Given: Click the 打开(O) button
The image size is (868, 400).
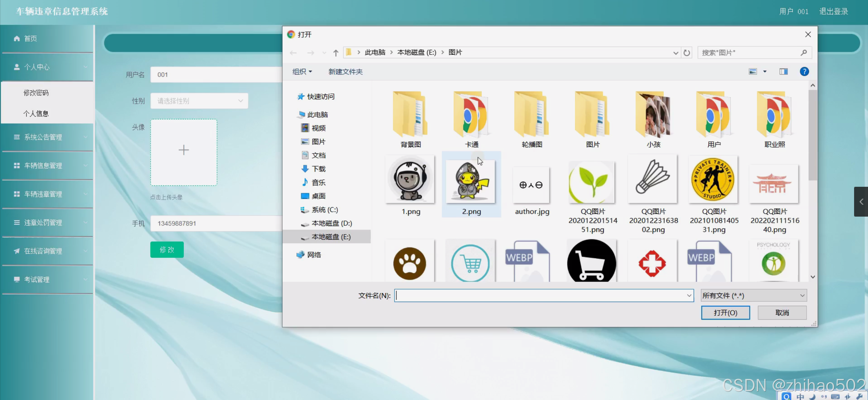Looking at the screenshot, I should click(725, 313).
